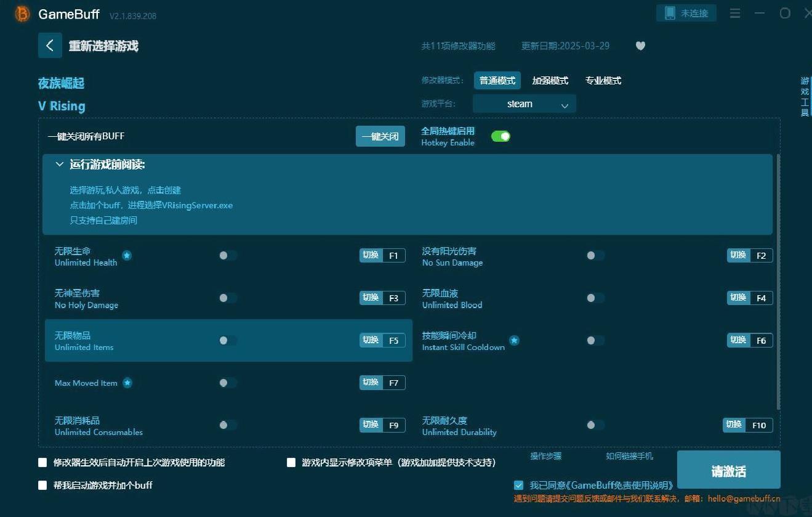Screen dimensions: 812x517
Task: Toggle Max Moved Item switch
Action: pos(228,383)
